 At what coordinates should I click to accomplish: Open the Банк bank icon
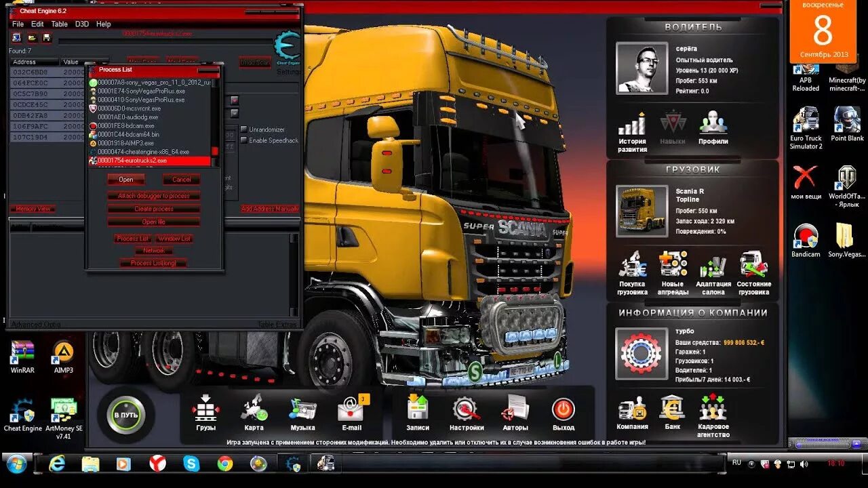pyautogui.click(x=672, y=407)
